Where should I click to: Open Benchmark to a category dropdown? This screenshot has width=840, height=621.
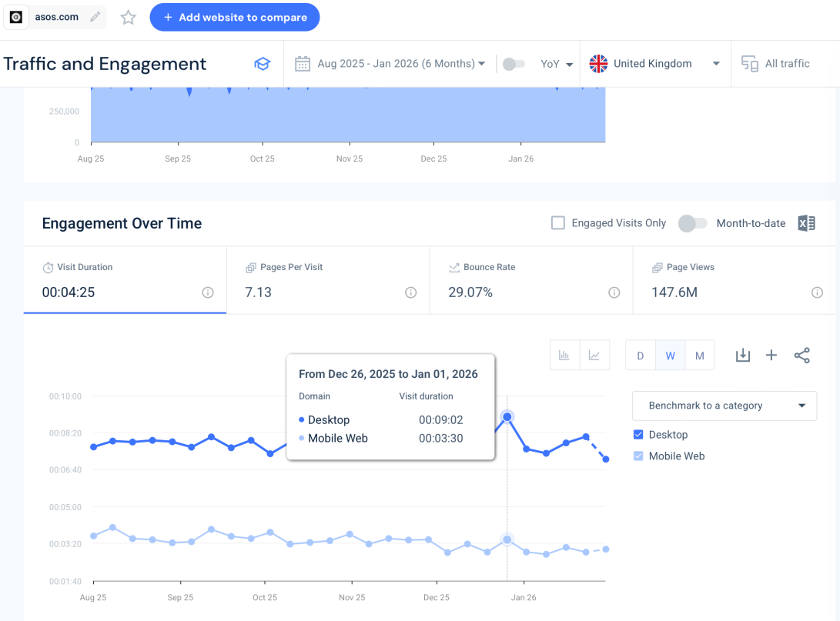(724, 406)
